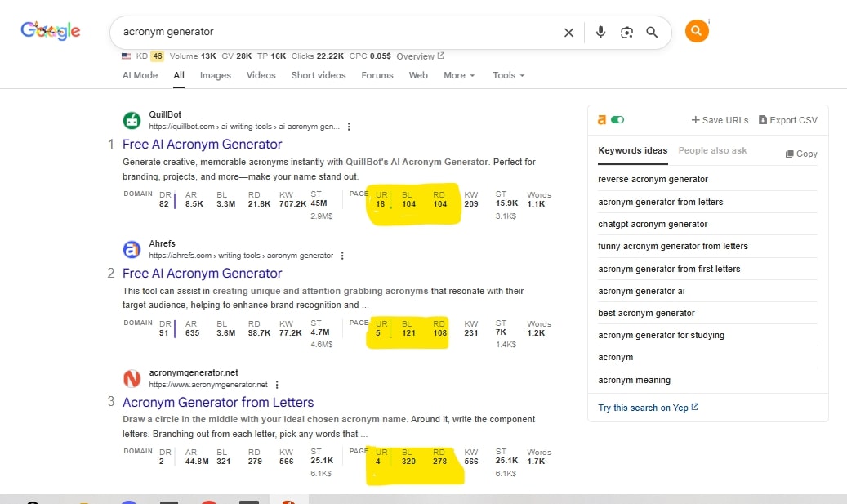The height and width of the screenshot is (504, 847).
Task: Click the magnifying glass search icon
Action: 652,33
